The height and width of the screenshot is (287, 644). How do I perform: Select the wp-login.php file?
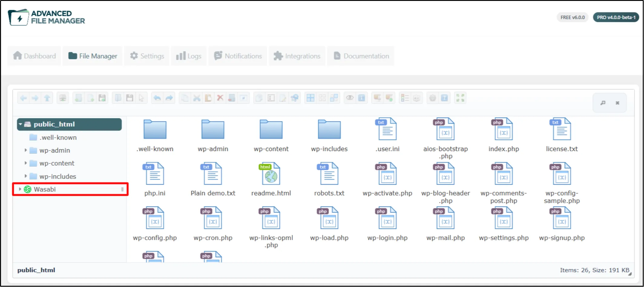(387, 224)
